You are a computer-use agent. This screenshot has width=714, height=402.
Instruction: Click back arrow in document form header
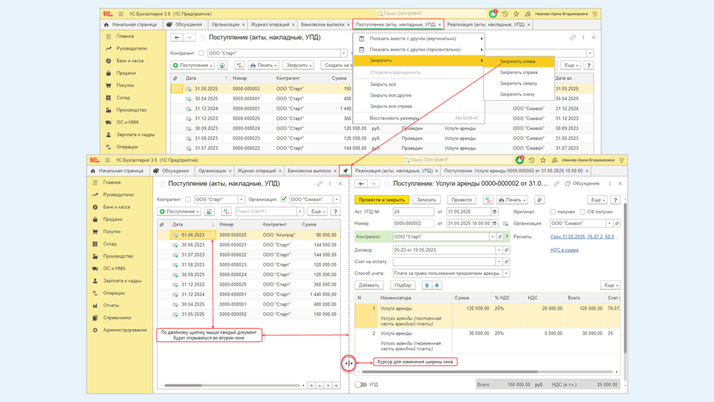pyautogui.click(x=361, y=184)
